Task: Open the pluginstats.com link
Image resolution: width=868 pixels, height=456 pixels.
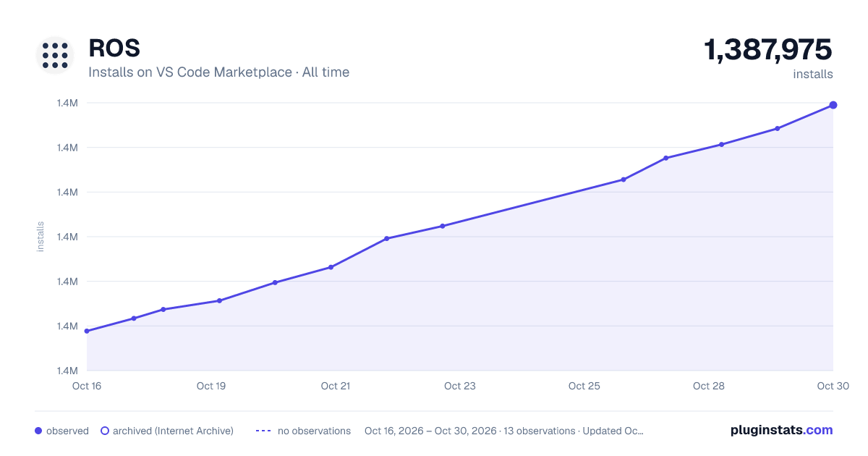Action: click(x=781, y=430)
